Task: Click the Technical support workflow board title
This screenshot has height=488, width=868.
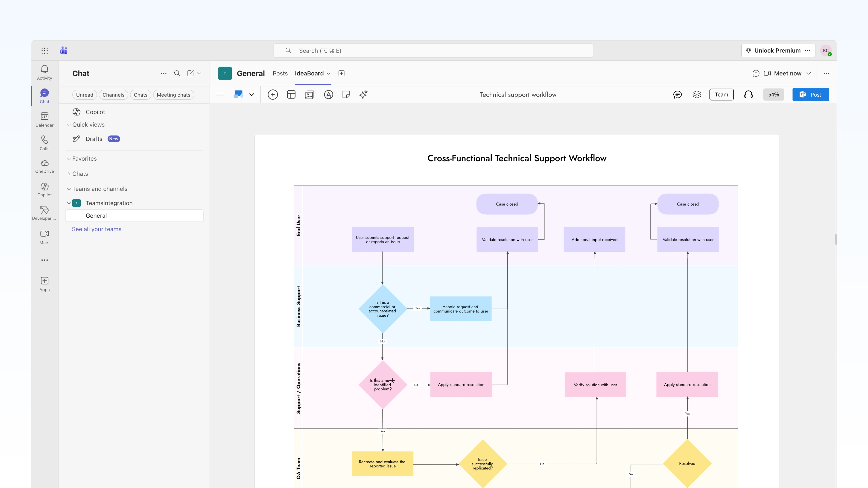Action: (x=518, y=95)
